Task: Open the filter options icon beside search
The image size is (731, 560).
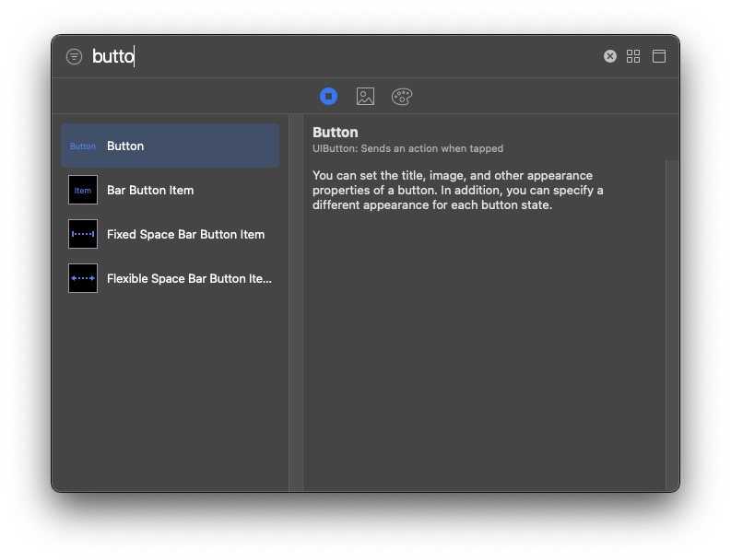Action: coord(74,56)
